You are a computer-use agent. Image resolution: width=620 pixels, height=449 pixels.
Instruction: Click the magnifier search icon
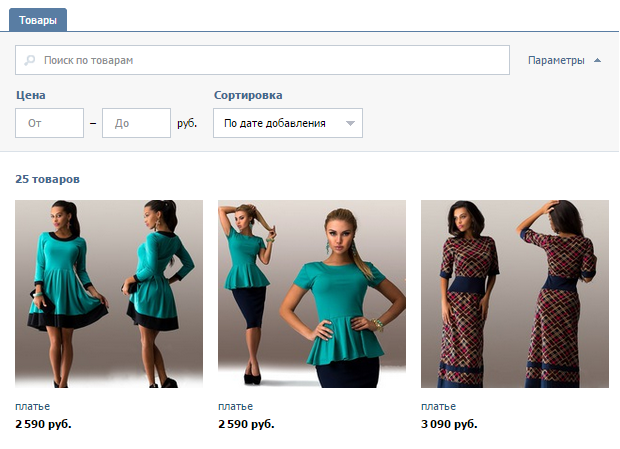click(x=30, y=60)
